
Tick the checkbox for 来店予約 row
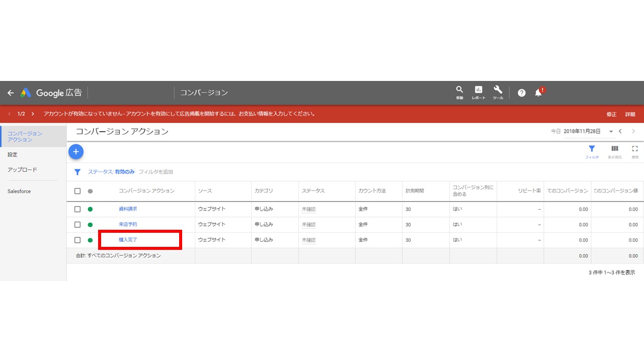77,225
